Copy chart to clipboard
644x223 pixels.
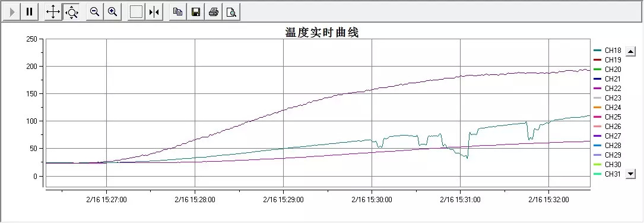pyautogui.click(x=178, y=12)
